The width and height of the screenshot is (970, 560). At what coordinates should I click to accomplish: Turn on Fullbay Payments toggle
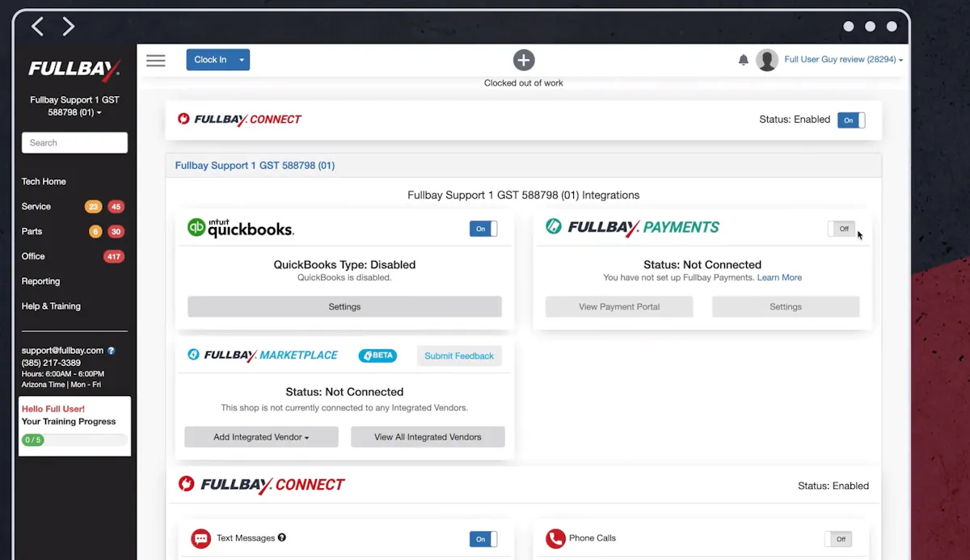coord(841,229)
